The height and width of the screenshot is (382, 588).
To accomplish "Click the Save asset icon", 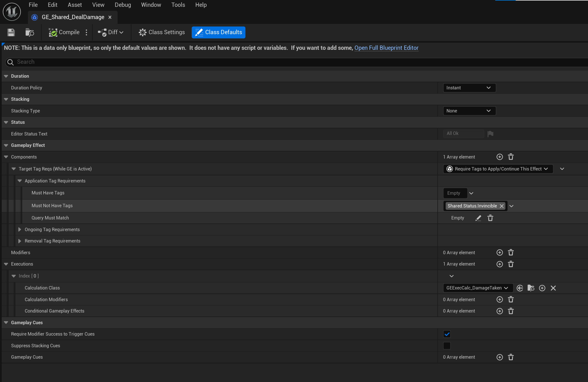I will coord(11,32).
